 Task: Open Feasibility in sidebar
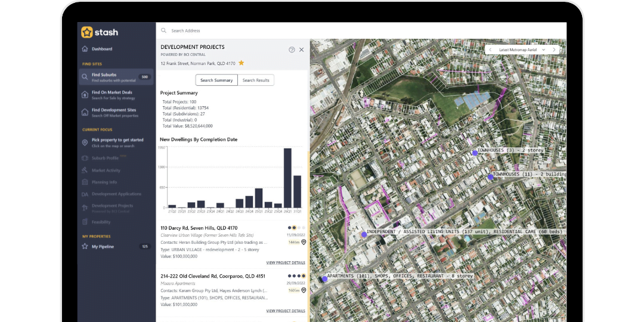click(101, 222)
